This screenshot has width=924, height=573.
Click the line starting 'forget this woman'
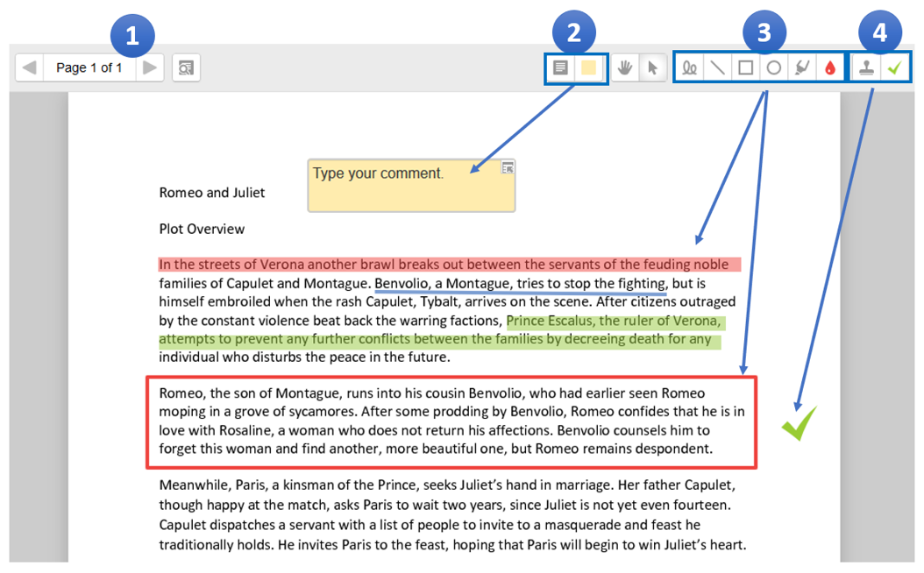[x=436, y=449]
